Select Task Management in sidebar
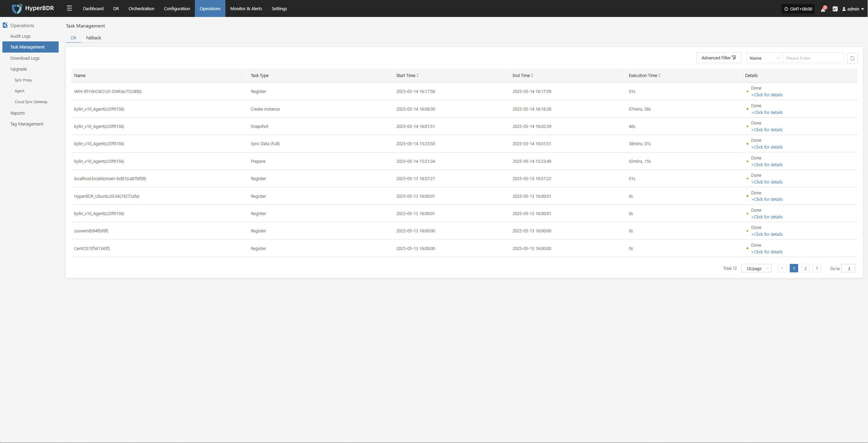This screenshot has width=868, height=443. coord(31,47)
